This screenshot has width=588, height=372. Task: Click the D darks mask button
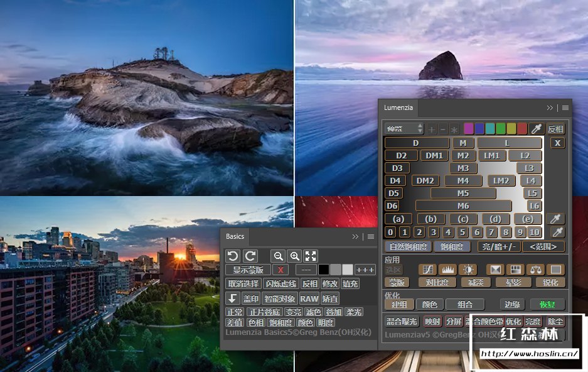[x=416, y=143]
